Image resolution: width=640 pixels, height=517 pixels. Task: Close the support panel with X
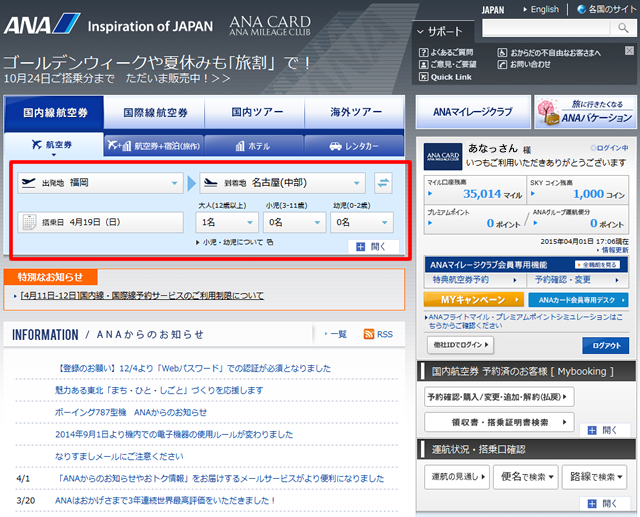point(629,50)
